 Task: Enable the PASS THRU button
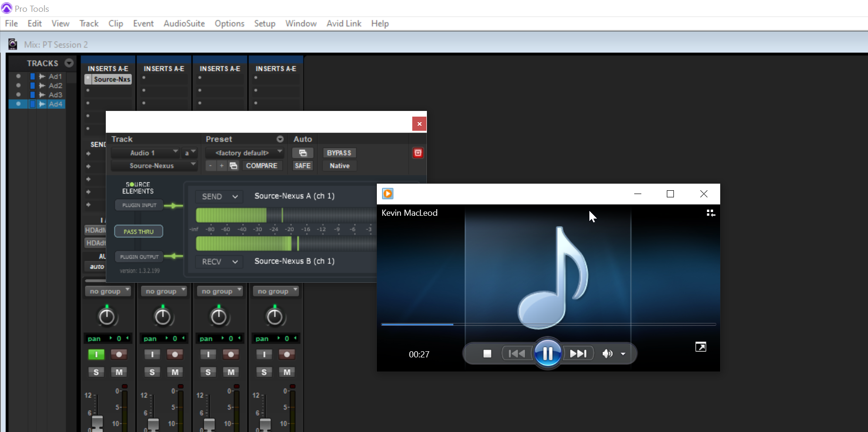139,231
